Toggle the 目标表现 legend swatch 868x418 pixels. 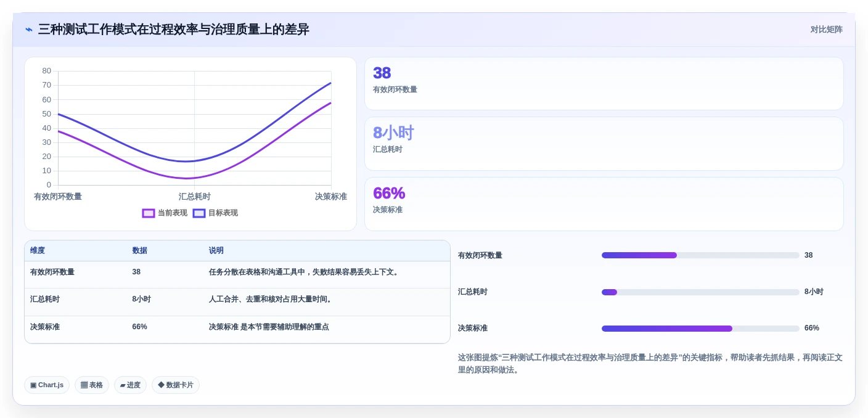tap(199, 213)
